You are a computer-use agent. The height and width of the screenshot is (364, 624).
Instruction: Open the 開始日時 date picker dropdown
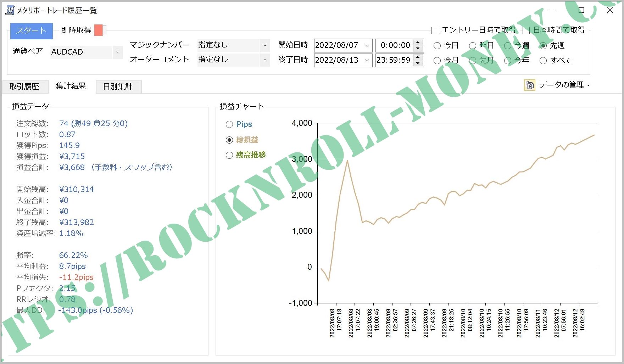[x=367, y=45]
